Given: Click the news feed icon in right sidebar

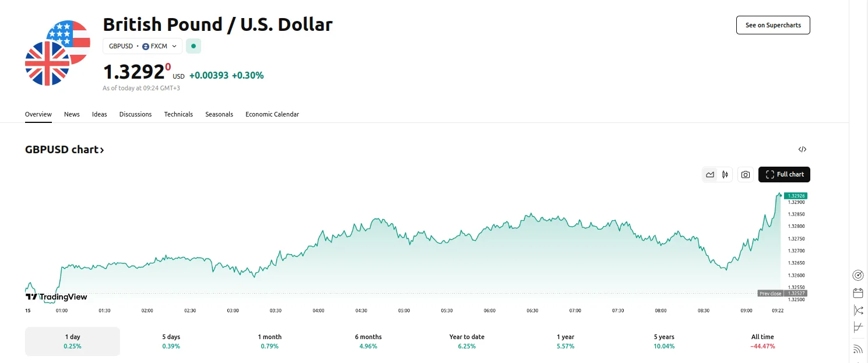Looking at the screenshot, I should [x=858, y=349].
